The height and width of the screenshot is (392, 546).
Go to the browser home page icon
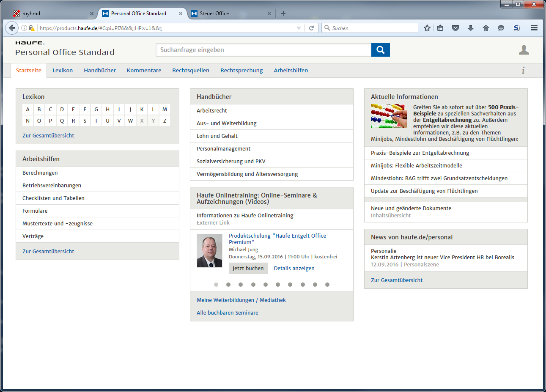486,28
